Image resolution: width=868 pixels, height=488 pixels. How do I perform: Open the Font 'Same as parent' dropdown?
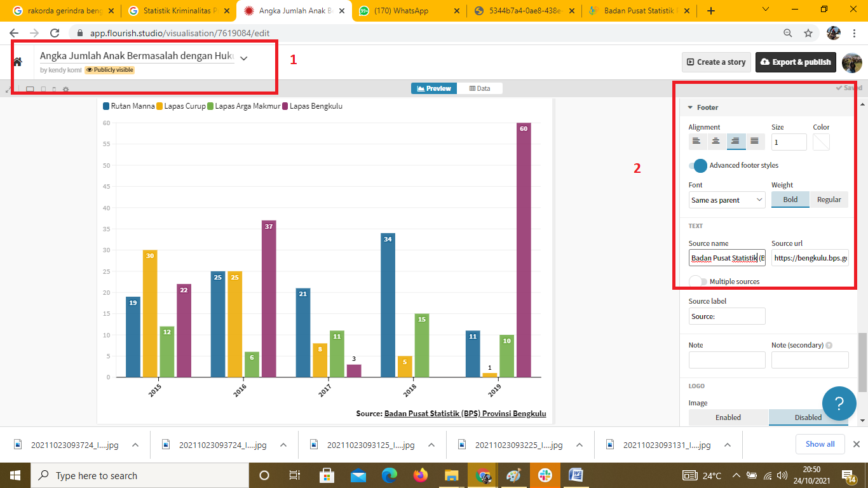click(727, 200)
